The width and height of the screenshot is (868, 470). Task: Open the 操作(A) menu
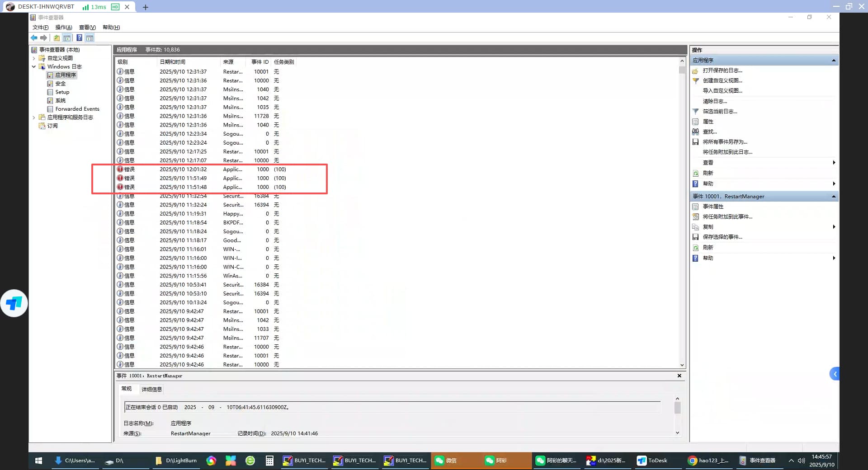tap(63, 28)
